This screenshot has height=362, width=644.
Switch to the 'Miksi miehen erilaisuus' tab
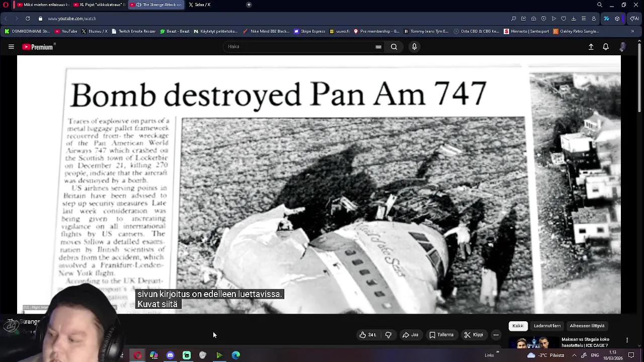point(43,5)
